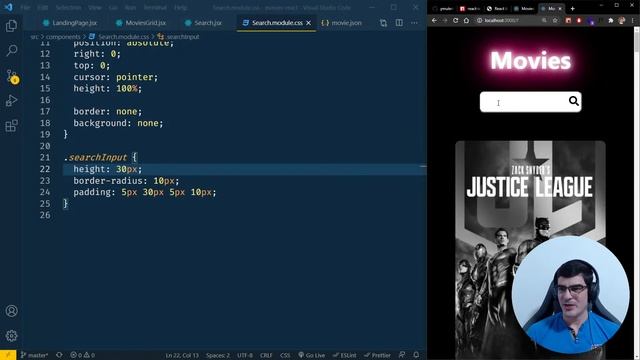Open the Manage gear menu
This screenshot has width=640, height=360.
pos(11,336)
